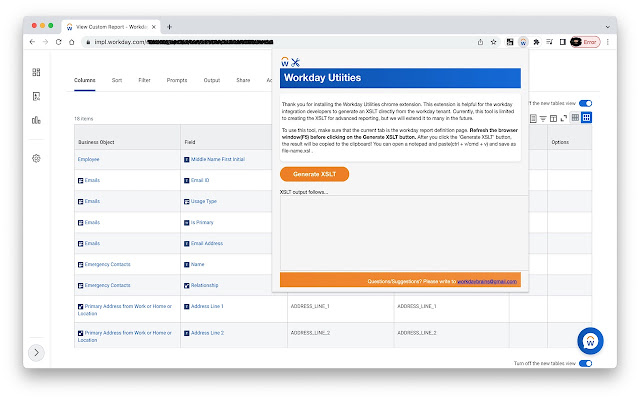Select the blue highlighted grid view icon

[587, 118]
